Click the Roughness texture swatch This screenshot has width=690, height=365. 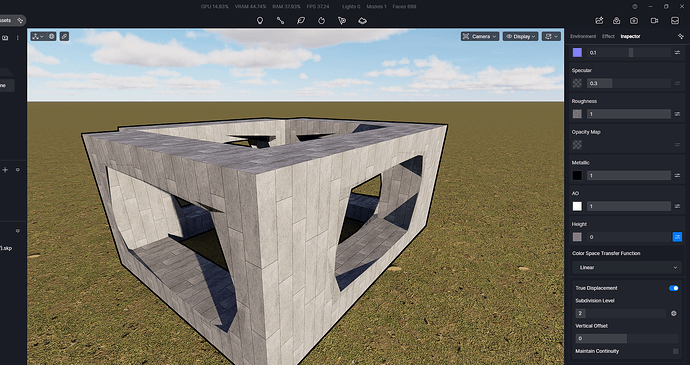[x=577, y=114]
